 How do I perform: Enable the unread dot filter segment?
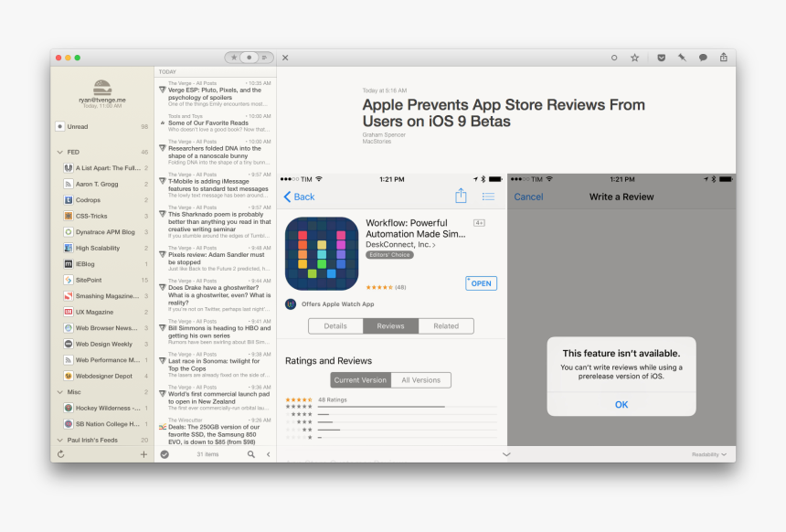tap(249, 57)
